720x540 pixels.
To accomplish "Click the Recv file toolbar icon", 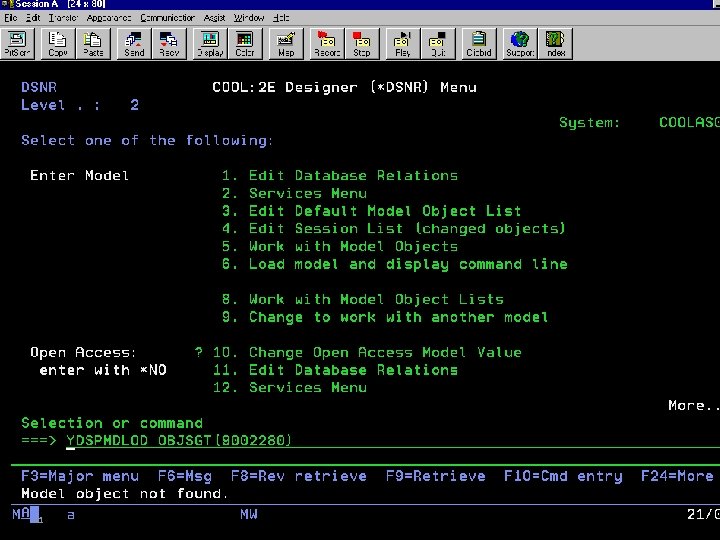I will 169,44.
